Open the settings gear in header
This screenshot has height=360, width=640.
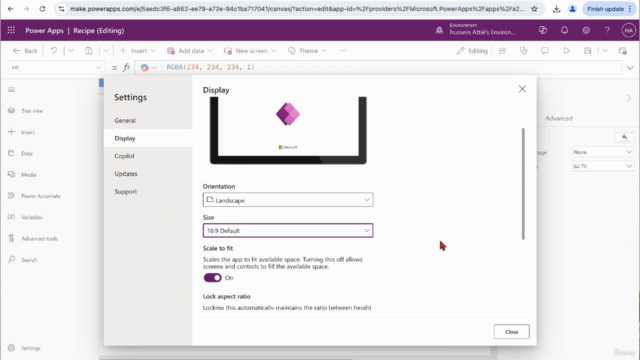coord(586,30)
